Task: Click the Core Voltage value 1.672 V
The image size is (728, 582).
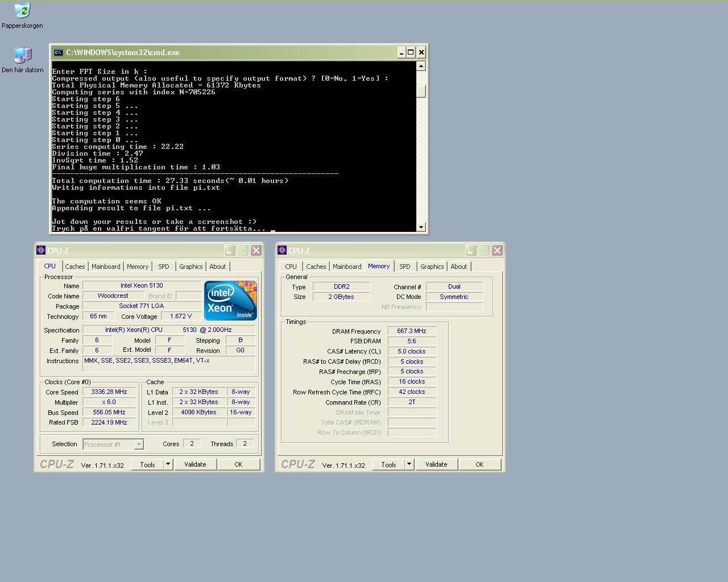Action: coord(181,316)
